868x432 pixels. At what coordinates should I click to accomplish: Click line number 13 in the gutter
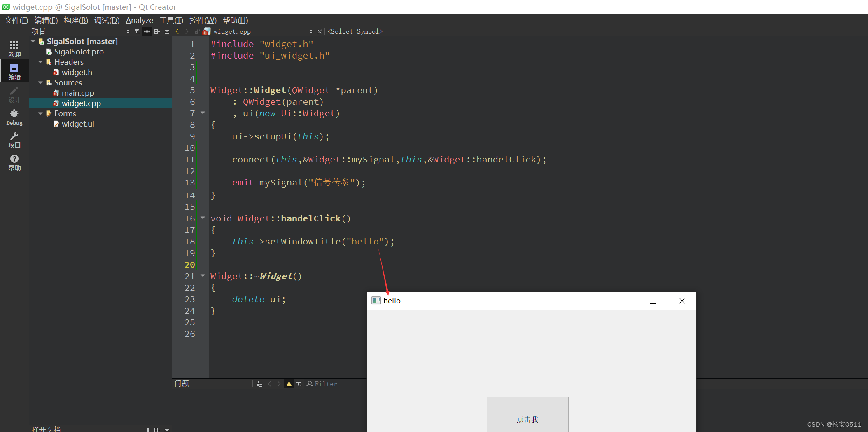pos(189,183)
